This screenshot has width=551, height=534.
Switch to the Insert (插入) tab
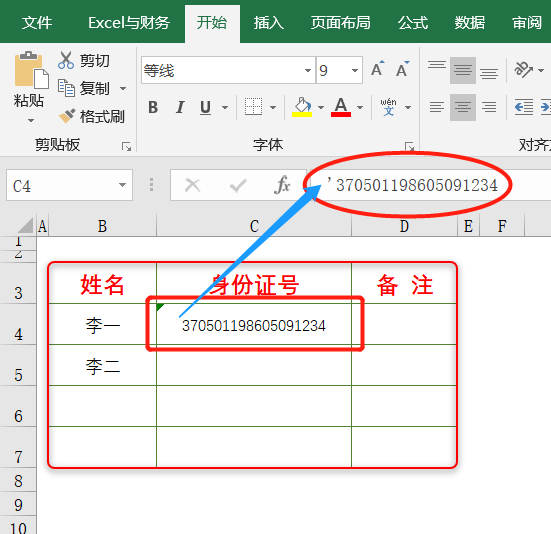(x=269, y=23)
